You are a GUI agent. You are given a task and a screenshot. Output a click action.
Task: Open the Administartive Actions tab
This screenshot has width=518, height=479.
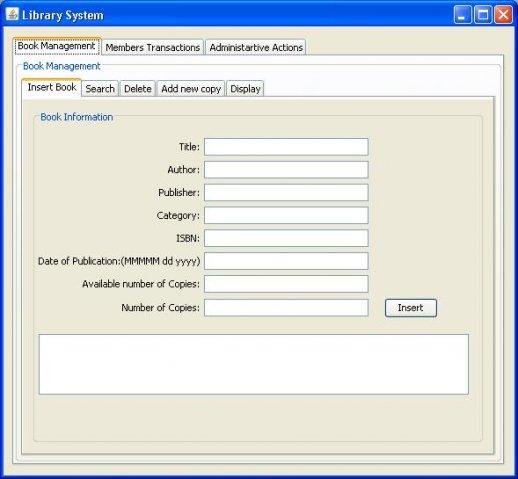pos(256,47)
